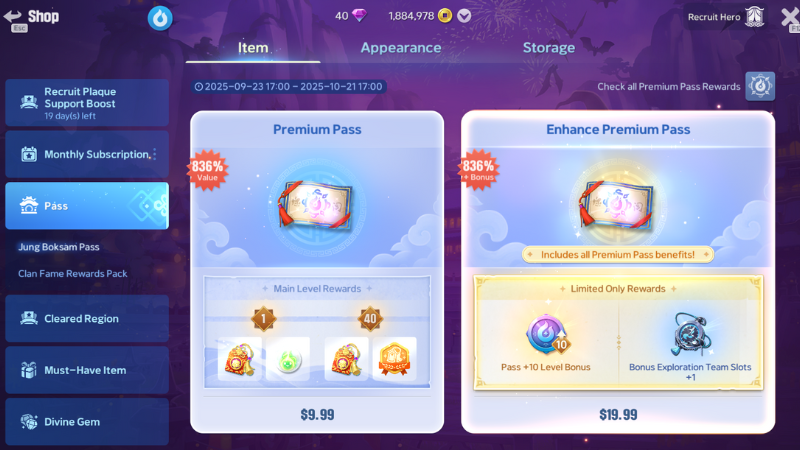Buy Enhance Premium Pass for $19.99
This screenshot has width=800, height=450.
pos(618,414)
